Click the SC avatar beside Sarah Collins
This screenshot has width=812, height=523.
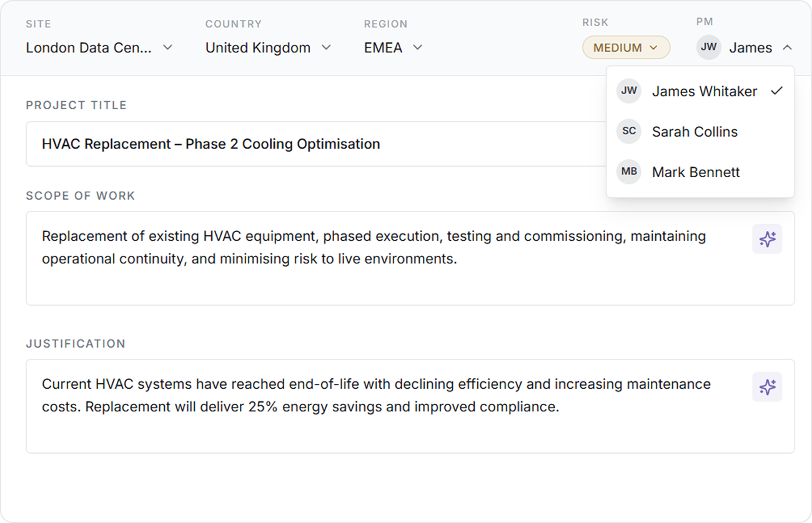click(x=628, y=132)
